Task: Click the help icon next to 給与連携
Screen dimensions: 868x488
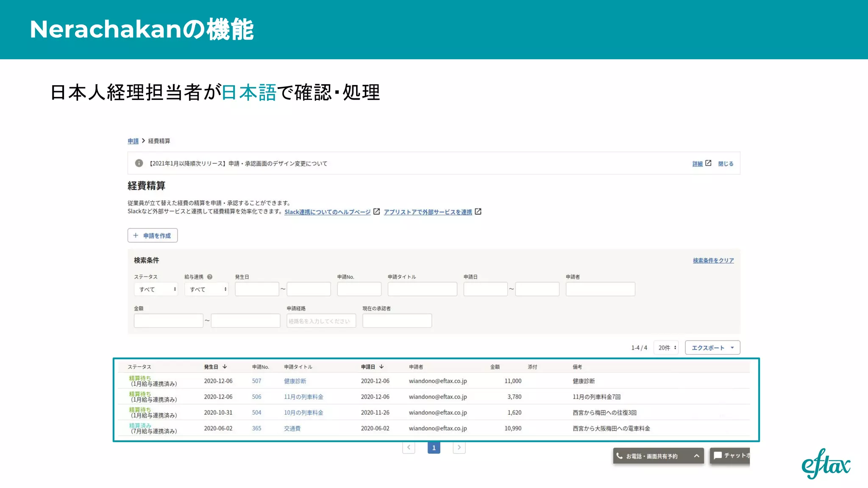Action: click(210, 277)
